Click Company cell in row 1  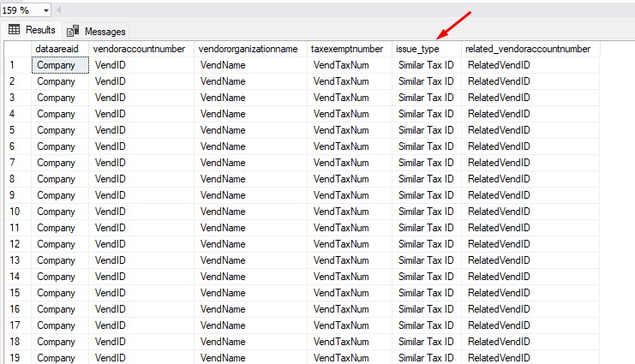[x=60, y=65]
